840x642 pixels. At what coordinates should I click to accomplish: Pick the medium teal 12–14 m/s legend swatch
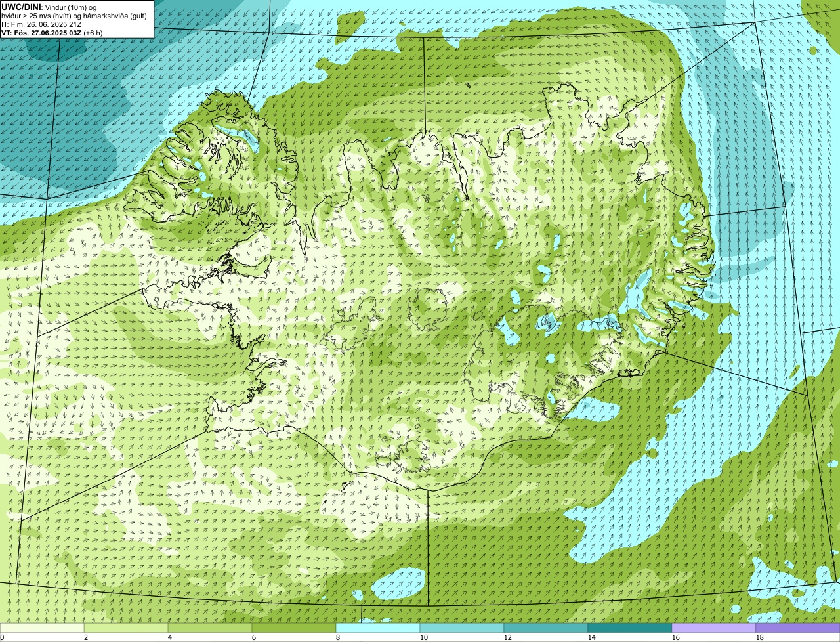pyautogui.click(x=546, y=628)
